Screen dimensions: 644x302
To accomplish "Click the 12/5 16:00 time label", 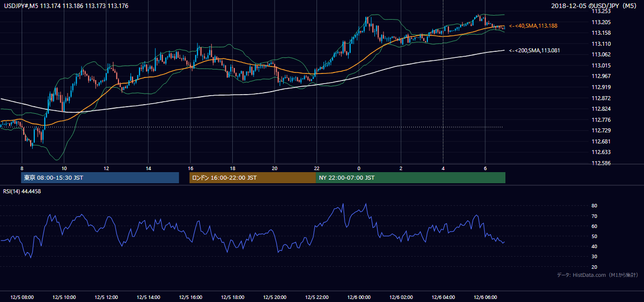I will click(190, 297).
